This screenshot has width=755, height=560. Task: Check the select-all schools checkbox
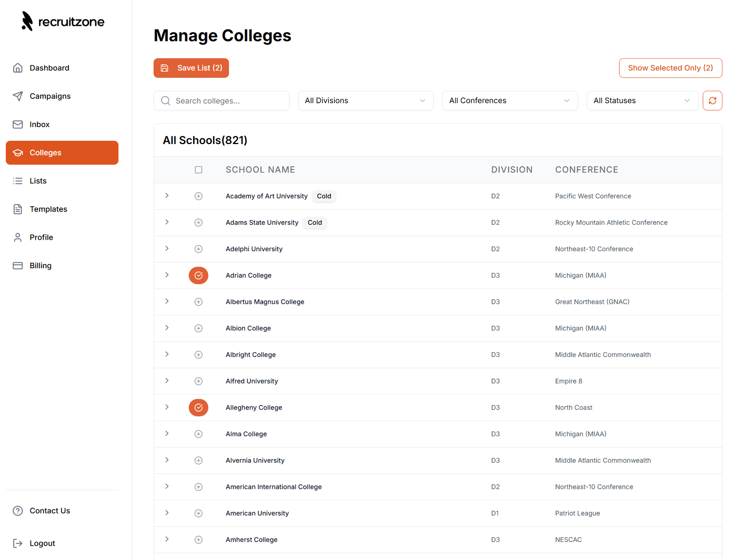click(198, 170)
